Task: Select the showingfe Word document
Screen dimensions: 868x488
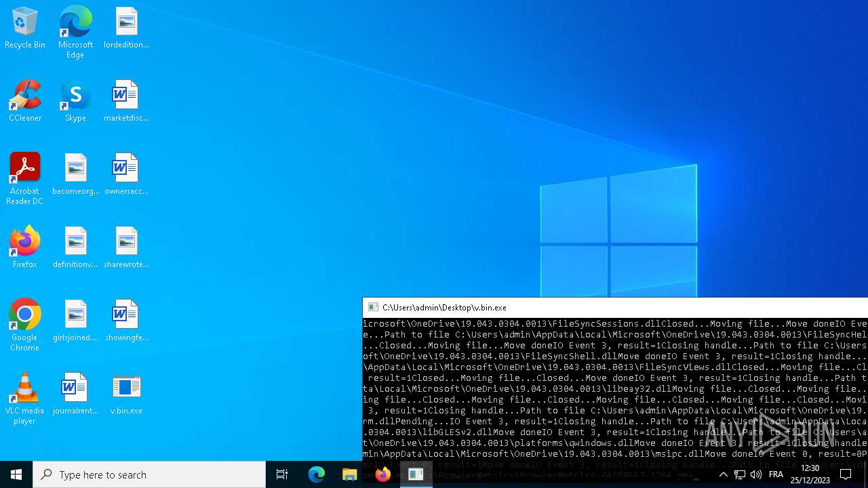Action: (126, 321)
